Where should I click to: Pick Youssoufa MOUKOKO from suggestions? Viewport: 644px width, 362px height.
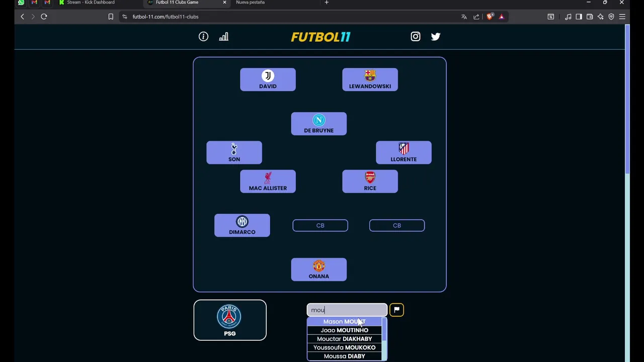345,347
